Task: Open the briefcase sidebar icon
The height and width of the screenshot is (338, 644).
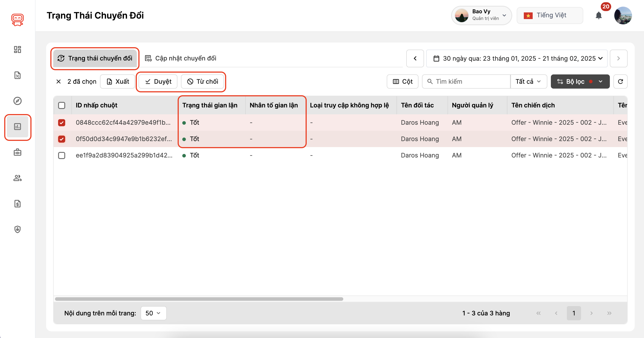Action: (x=17, y=152)
